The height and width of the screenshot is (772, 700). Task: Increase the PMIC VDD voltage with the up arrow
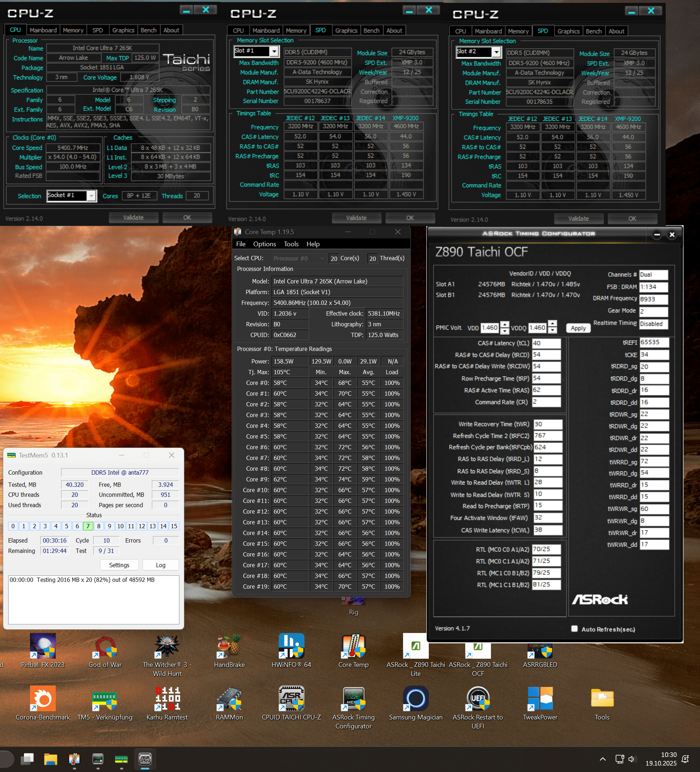(505, 325)
